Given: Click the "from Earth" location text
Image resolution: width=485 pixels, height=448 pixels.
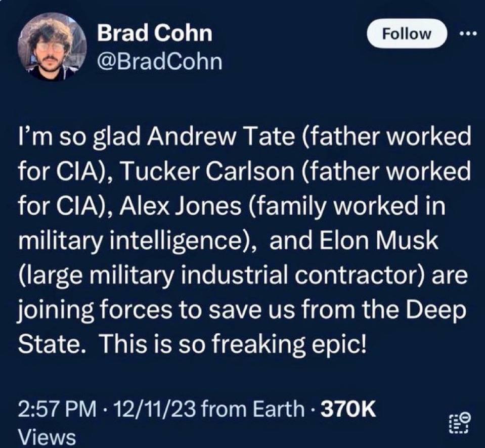Looking at the screenshot, I should click(x=253, y=409).
